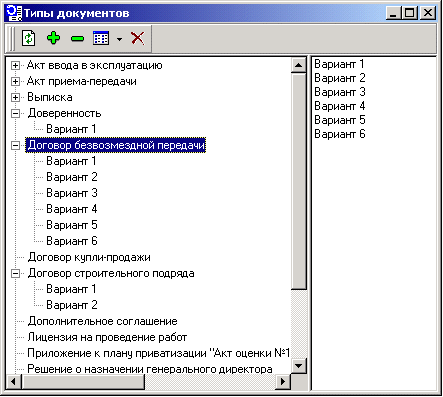Screen dimensions: 443x397
Task: Select Акт ввода в эксплуатацию item
Action: [x=95, y=65]
